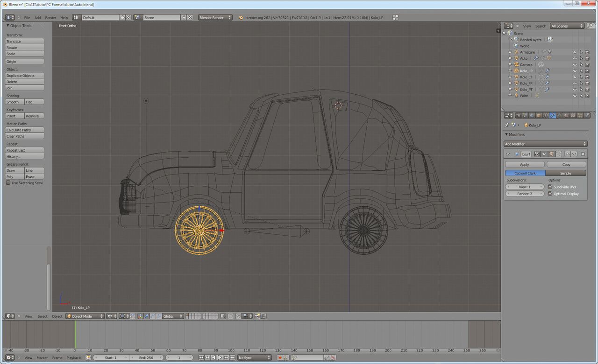Image resolution: width=598 pixels, height=364 pixels.
Task: Toggle bsurf modifier viewport visibility eye
Action: (x=544, y=154)
